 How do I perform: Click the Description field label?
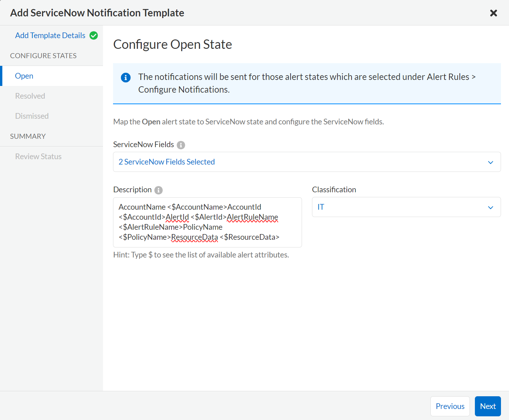(132, 190)
